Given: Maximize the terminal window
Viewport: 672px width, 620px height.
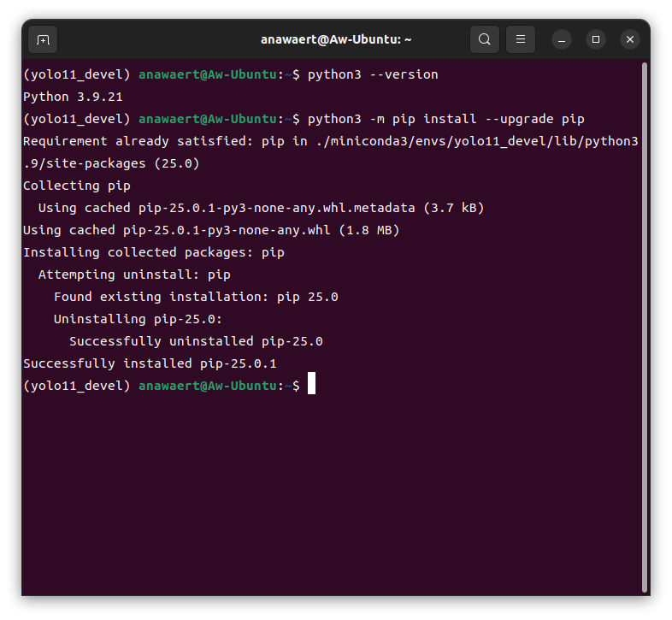Looking at the screenshot, I should 596,39.
